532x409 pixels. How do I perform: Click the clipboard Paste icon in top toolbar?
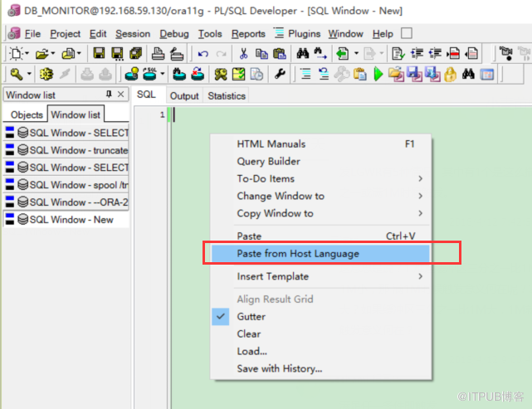click(280, 54)
